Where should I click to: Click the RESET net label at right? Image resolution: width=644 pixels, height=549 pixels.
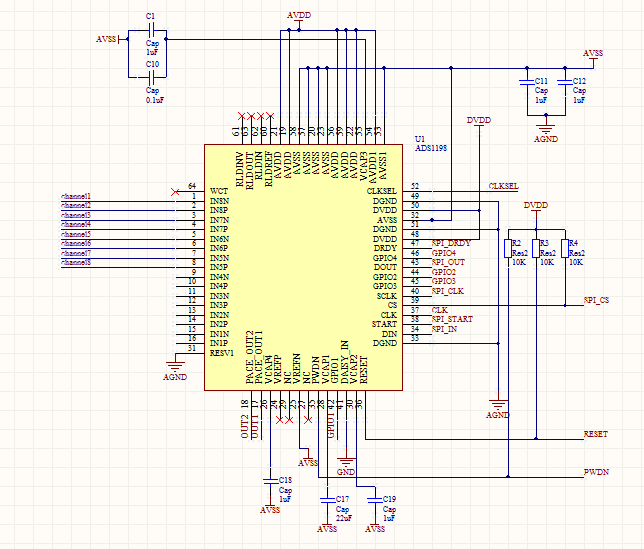596,434
